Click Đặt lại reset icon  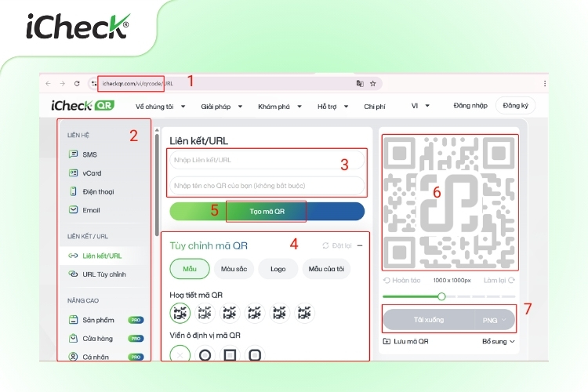(x=325, y=245)
